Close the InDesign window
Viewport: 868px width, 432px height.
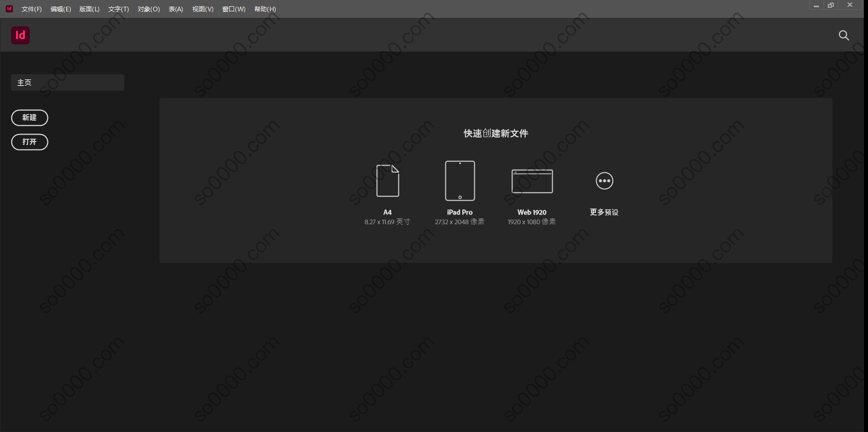tap(850, 5)
